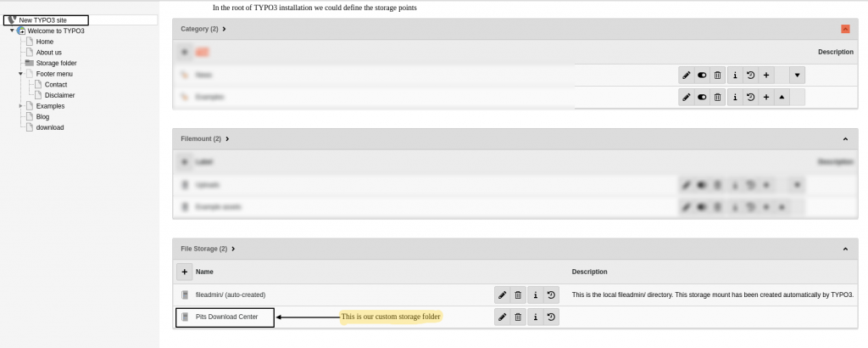Move the first Category row down

798,75
